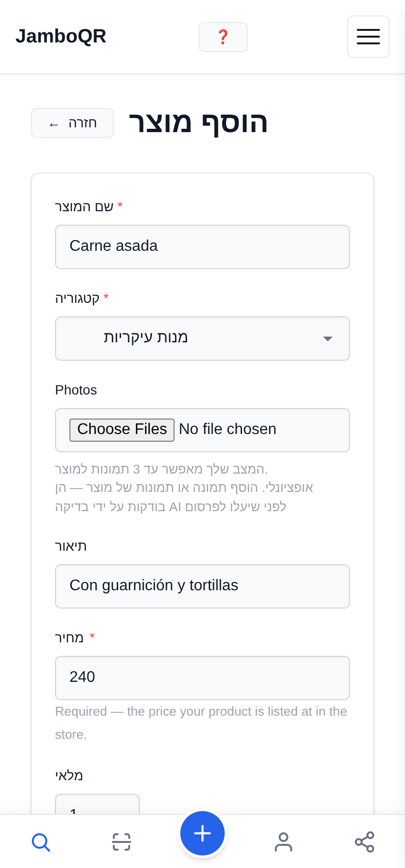Open the JamboQR home logo
This screenshot has height=868, width=405.
[x=61, y=36]
